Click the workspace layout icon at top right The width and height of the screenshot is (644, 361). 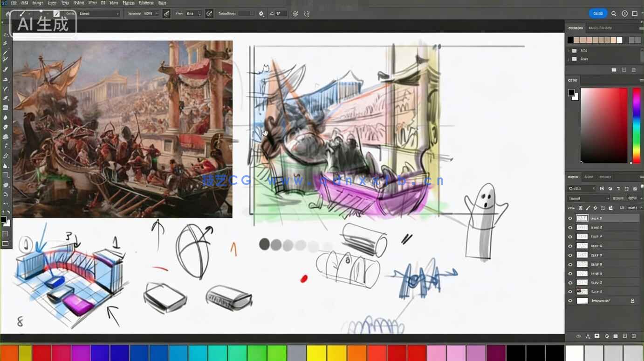[x=635, y=14]
